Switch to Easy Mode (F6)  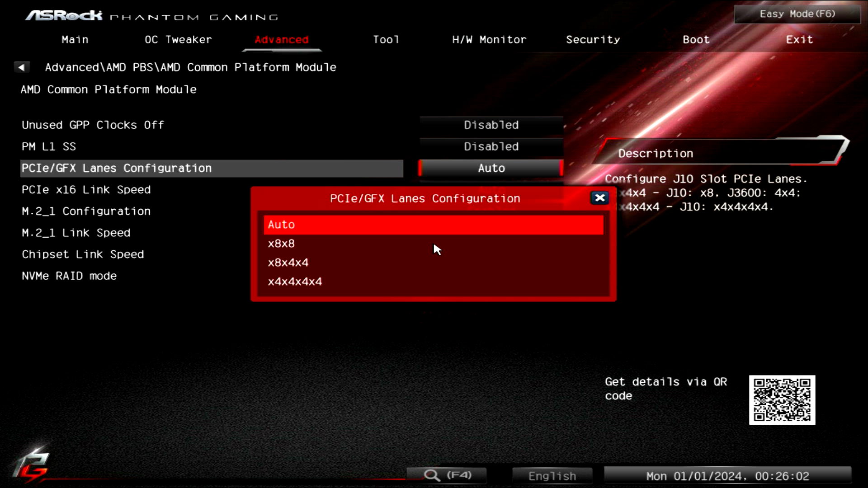click(x=797, y=14)
